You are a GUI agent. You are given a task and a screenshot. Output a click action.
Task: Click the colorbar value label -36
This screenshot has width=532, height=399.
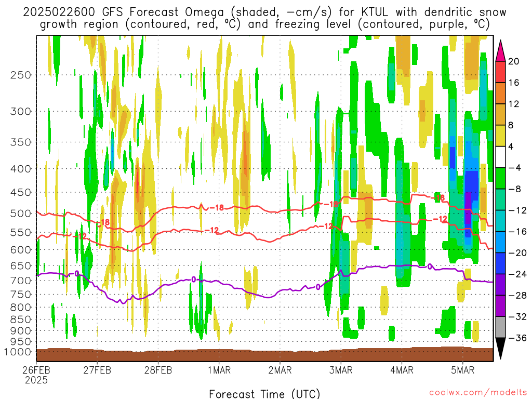click(517, 338)
